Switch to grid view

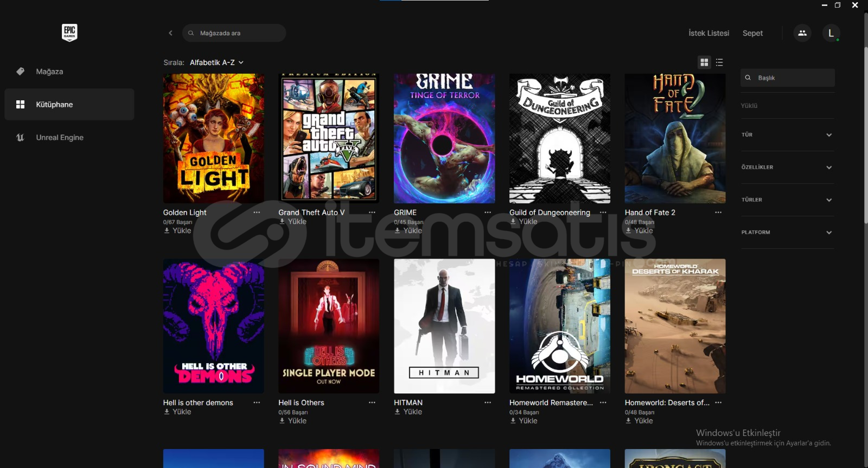[x=704, y=62]
